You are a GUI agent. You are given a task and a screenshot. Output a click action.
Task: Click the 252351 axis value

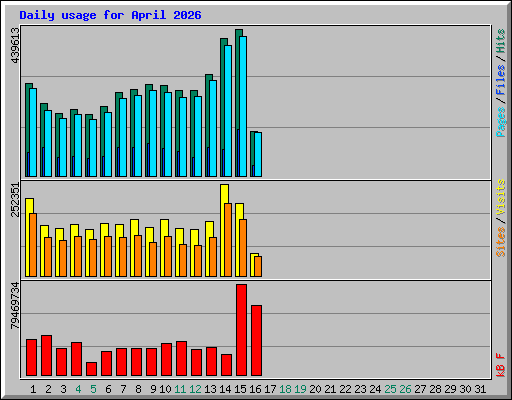15,200
